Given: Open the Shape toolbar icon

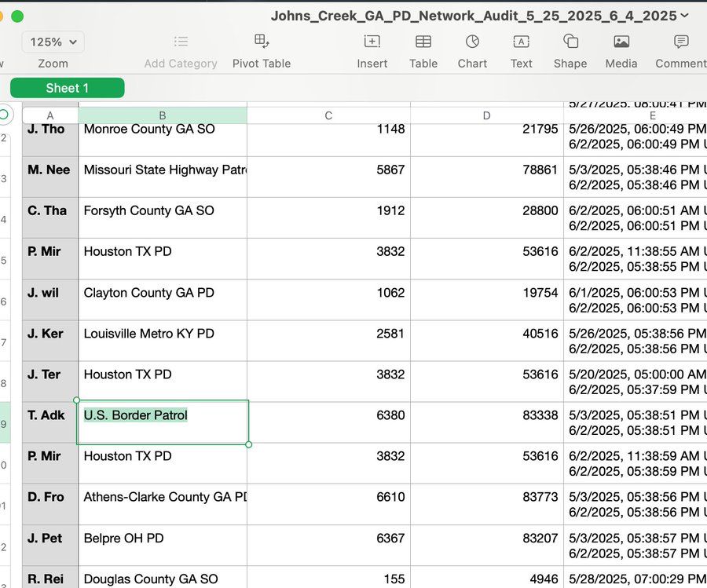Looking at the screenshot, I should [570, 42].
